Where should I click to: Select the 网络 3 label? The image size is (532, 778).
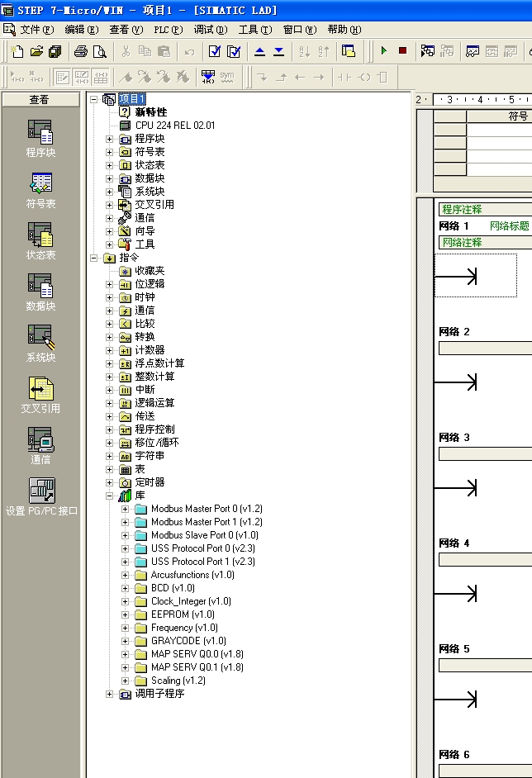454,438
